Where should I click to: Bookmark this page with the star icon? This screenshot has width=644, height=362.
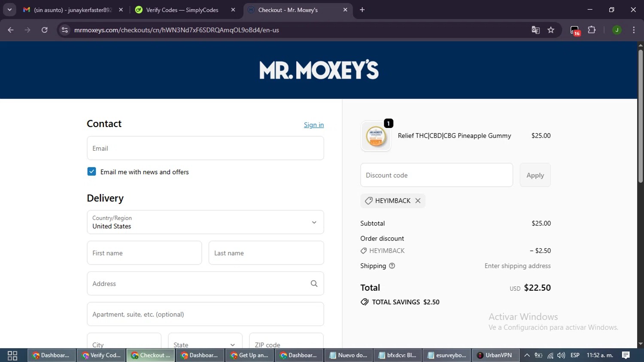pos(551,30)
